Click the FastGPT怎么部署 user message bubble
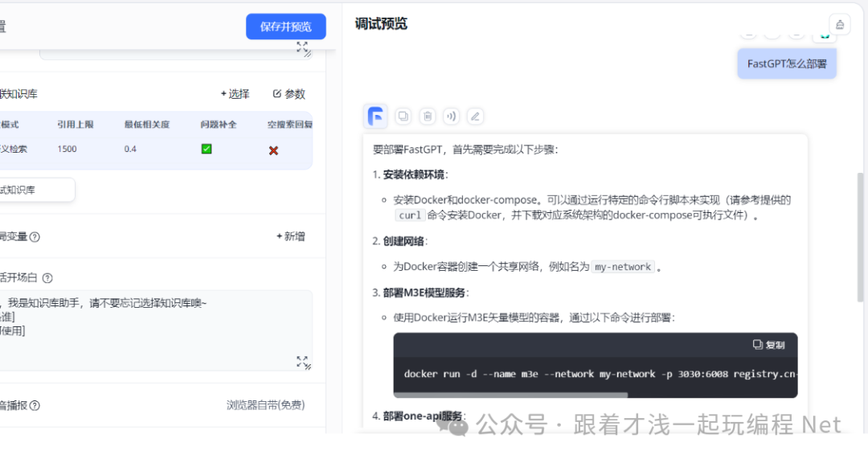868x459 pixels. (x=787, y=64)
